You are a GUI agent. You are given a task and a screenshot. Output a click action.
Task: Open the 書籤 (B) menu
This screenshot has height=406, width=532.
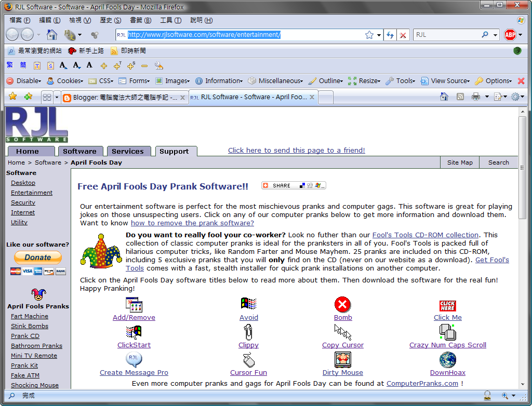[140, 20]
